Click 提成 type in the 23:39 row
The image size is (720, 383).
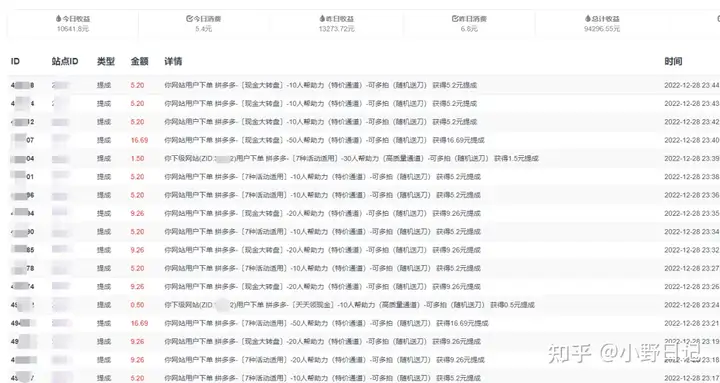(x=104, y=159)
